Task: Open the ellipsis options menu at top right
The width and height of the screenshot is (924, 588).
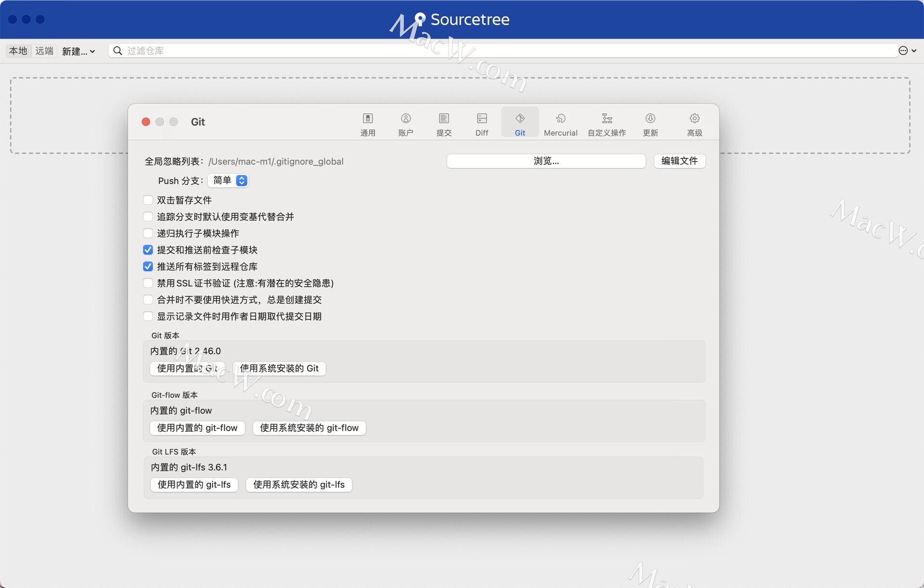Action: 907,51
